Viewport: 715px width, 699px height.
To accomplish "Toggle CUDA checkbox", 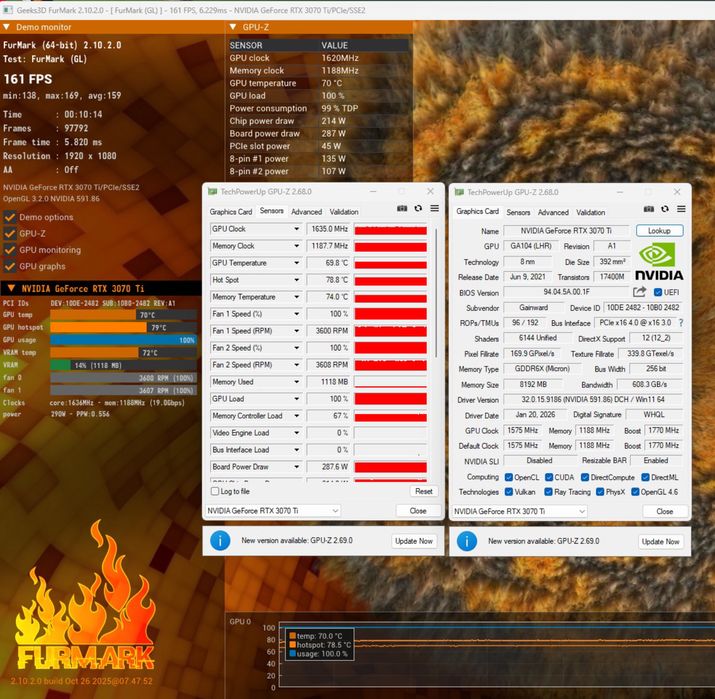I will coord(549,477).
